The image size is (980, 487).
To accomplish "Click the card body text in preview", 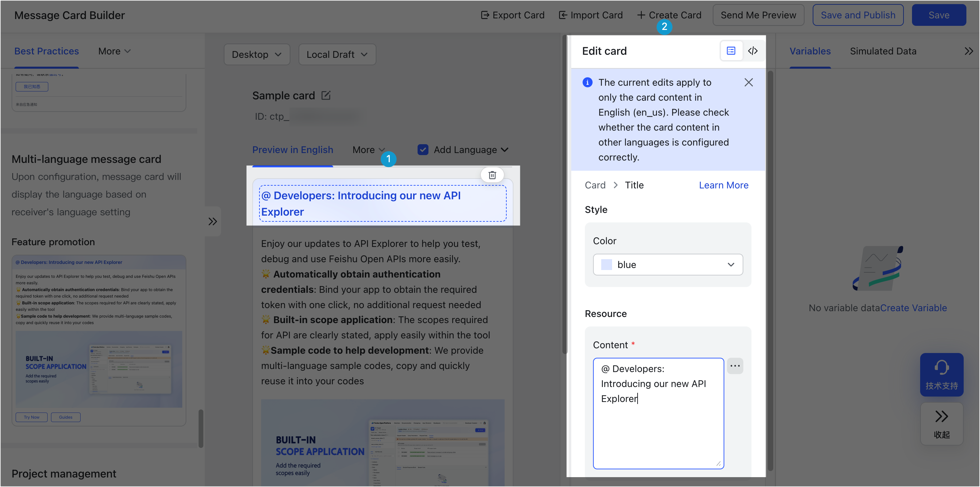I will coord(375,312).
